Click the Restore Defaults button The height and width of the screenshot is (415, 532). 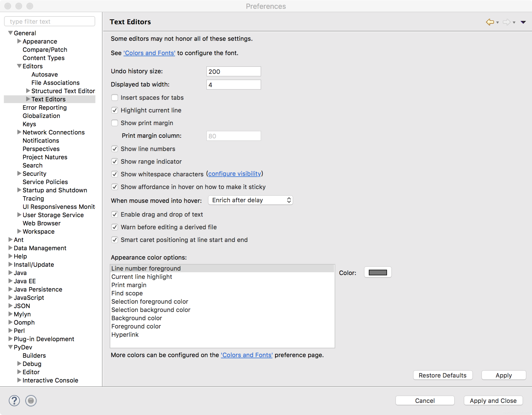point(443,375)
